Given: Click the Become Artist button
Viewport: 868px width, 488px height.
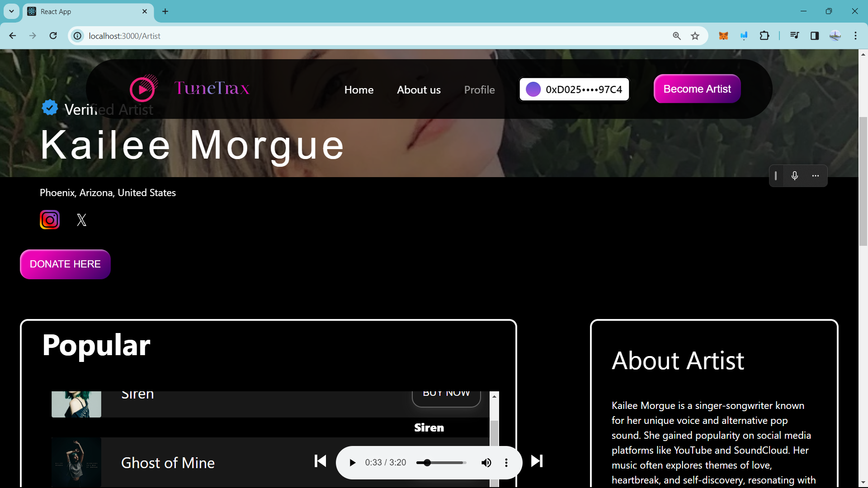Looking at the screenshot, I should 697,89.
